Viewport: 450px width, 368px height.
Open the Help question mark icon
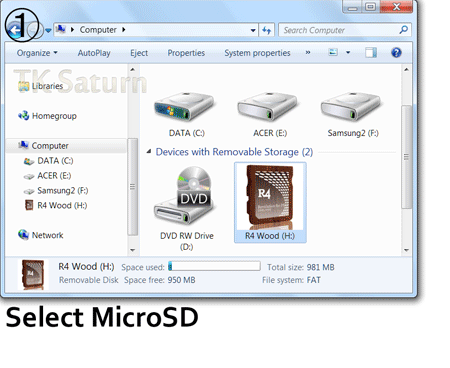point(396,53)
